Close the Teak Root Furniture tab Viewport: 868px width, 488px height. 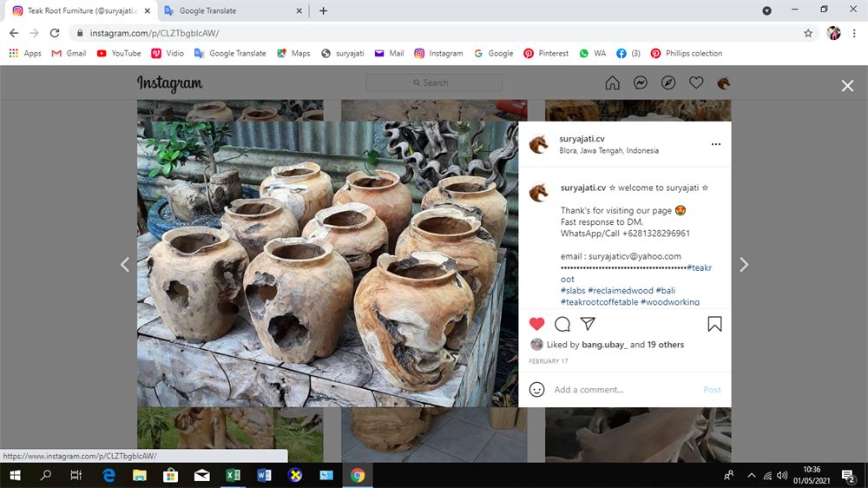[x=148, y=10]
